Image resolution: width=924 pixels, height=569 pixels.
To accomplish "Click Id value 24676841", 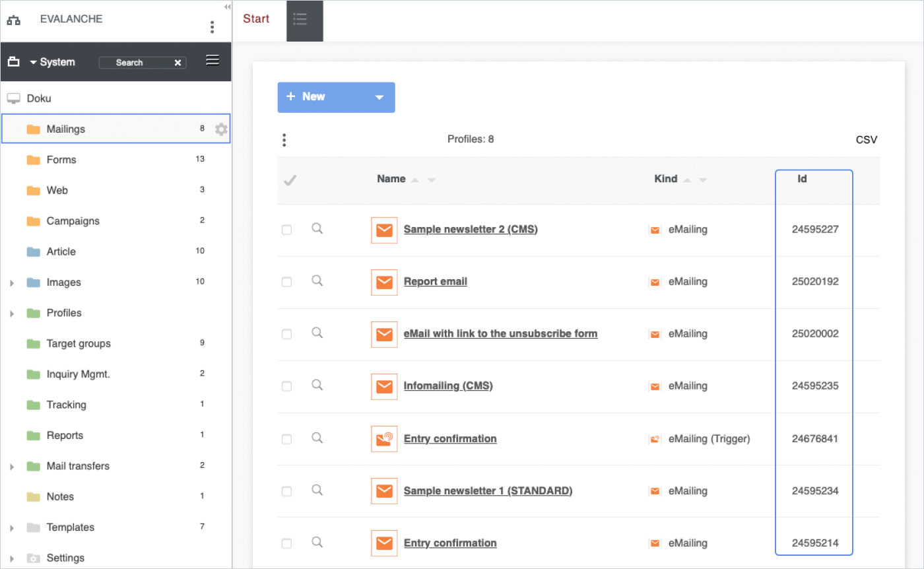I will pos(815,439).
